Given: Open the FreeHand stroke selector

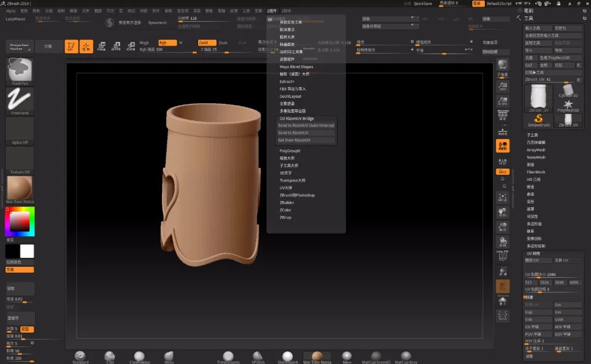Looking at the screenshot, I should click(x=20, y=101).
